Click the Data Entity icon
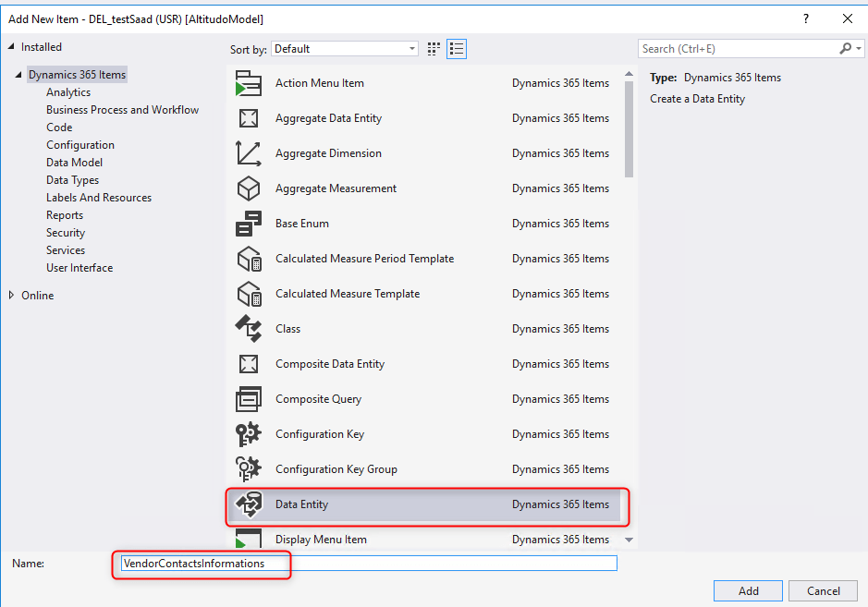Screen dimensions: 868x607 pos(249,504)
